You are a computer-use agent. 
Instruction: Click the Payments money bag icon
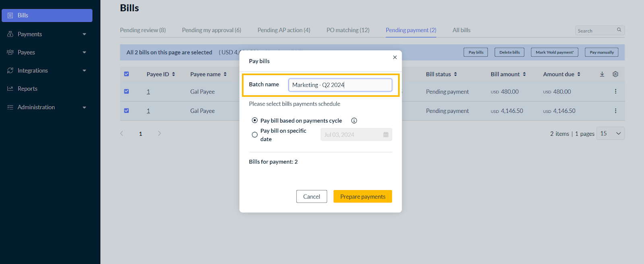point(10,34)
